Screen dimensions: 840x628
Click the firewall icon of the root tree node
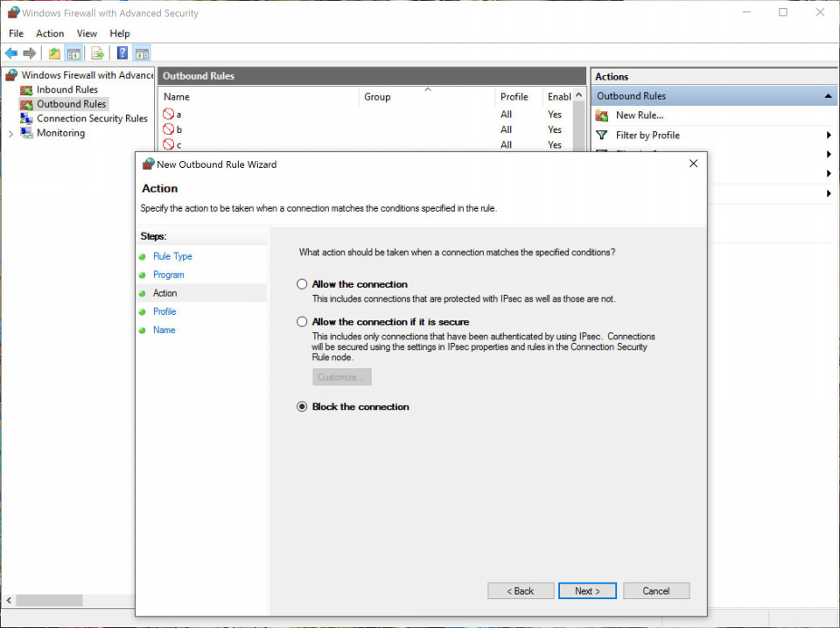pyautogui.click(x=11, y=75)
